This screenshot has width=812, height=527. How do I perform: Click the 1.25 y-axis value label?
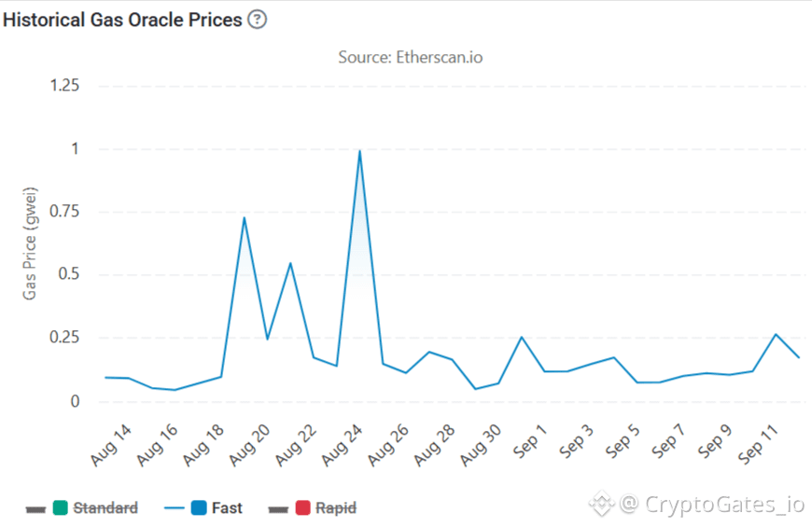64,86
